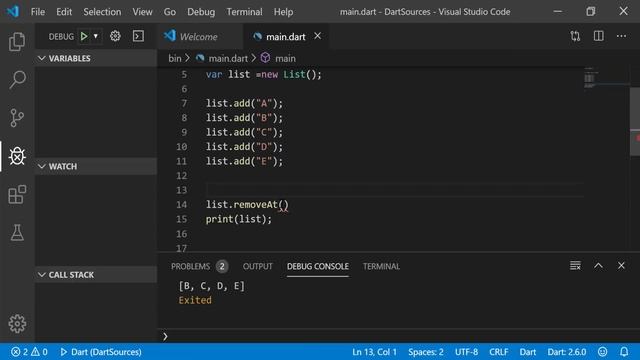Click line number 13 in gutter
Viewport: 640px width, 360px height.
[182, 190]
